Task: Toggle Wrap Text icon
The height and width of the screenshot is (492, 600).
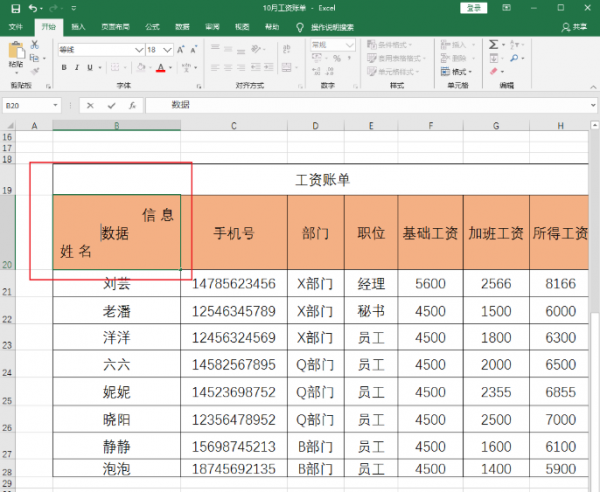Action: (287, 49)
